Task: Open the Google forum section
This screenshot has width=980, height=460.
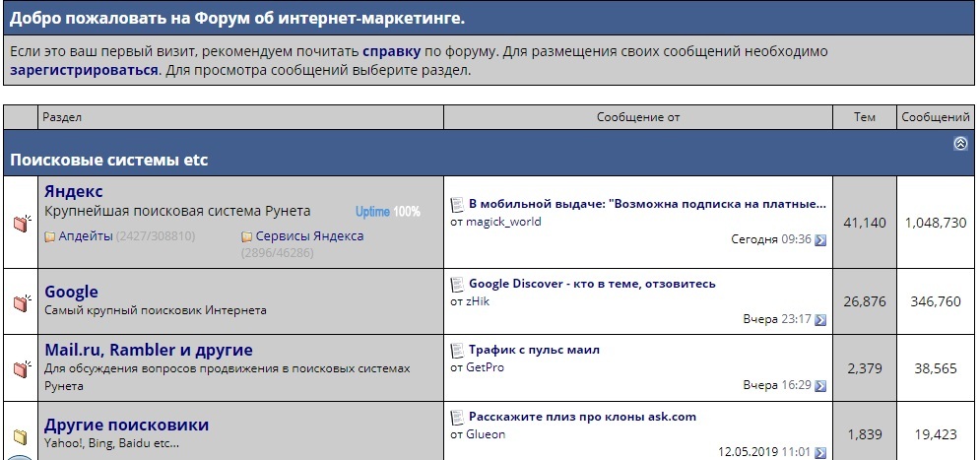Action: pyautogui.click(x=71, y=292)
